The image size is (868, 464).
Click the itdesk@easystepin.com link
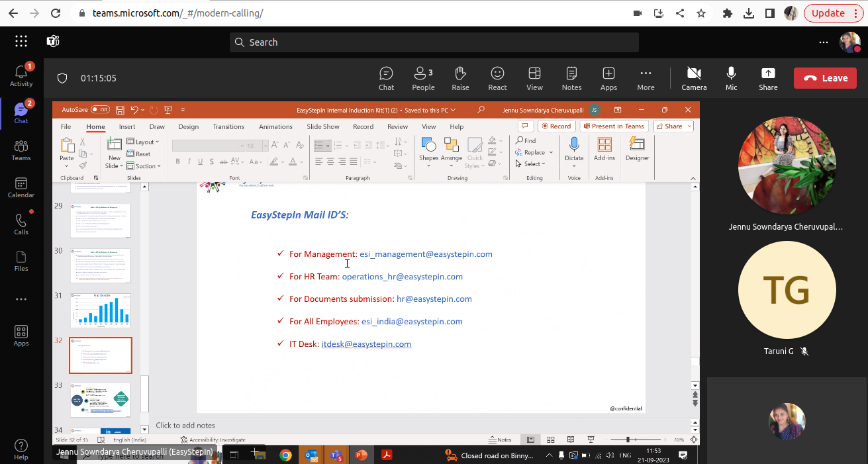[366, 344]
